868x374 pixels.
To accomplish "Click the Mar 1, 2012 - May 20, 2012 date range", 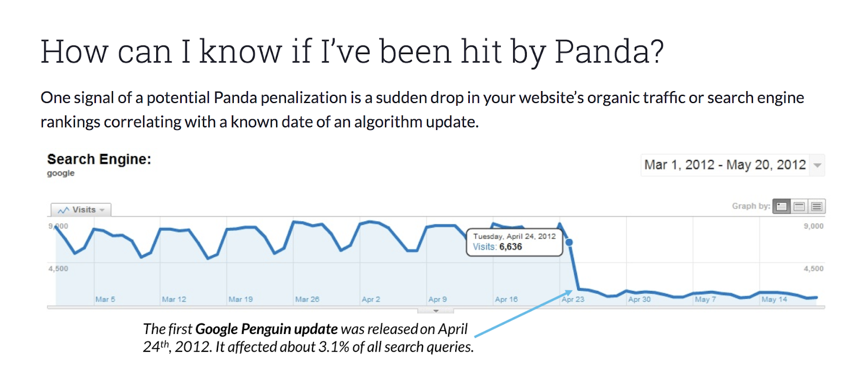I will click(725, 165).
